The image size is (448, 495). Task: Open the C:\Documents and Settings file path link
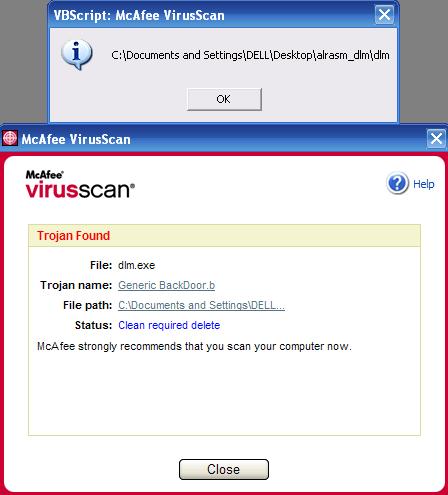[x=201, y=305]
